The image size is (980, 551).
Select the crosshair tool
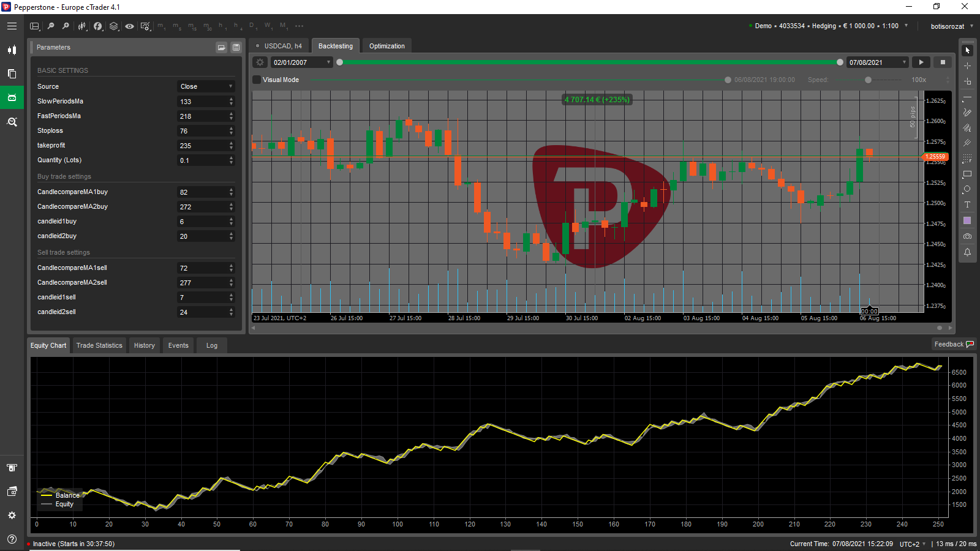tap(967, 66)
